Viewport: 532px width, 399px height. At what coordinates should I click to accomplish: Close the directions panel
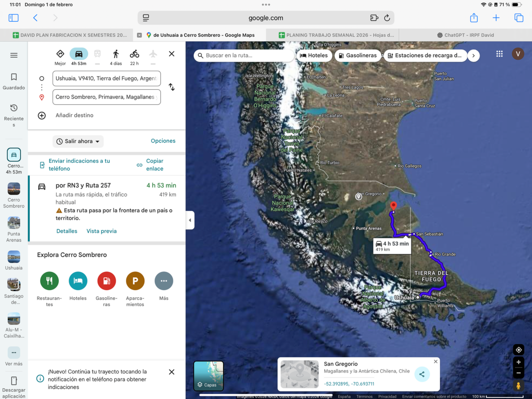pos(171,54)
